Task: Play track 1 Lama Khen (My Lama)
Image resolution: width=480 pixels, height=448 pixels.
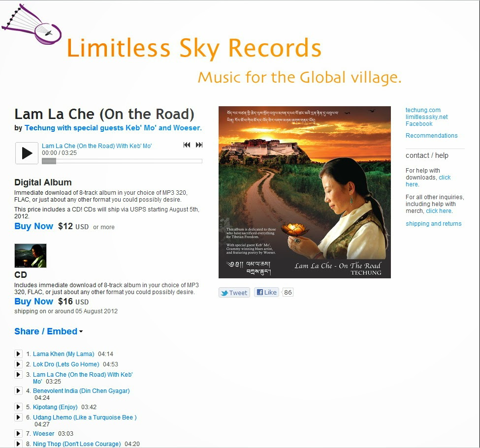Action: click(18, 354)
